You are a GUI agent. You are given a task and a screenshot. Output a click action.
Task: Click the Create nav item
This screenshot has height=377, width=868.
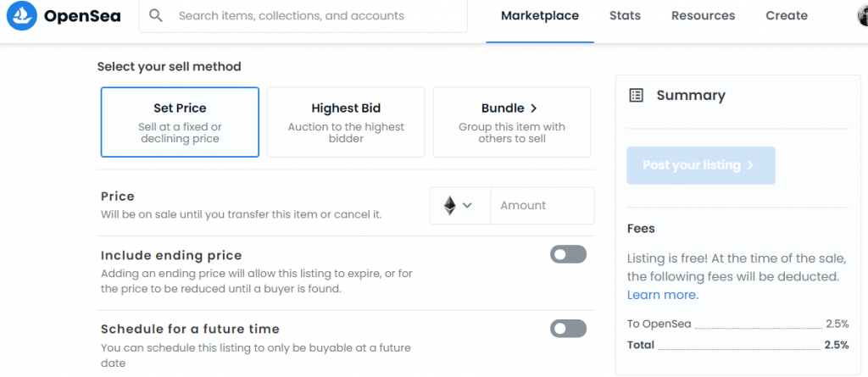click(787, 16)
